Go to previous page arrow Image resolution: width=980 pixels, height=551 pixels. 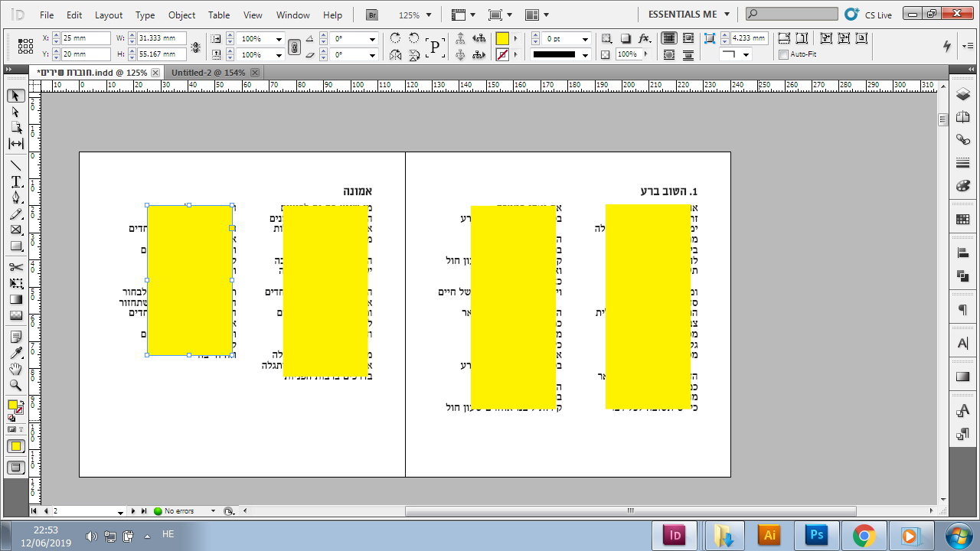[x=46, y=510]
